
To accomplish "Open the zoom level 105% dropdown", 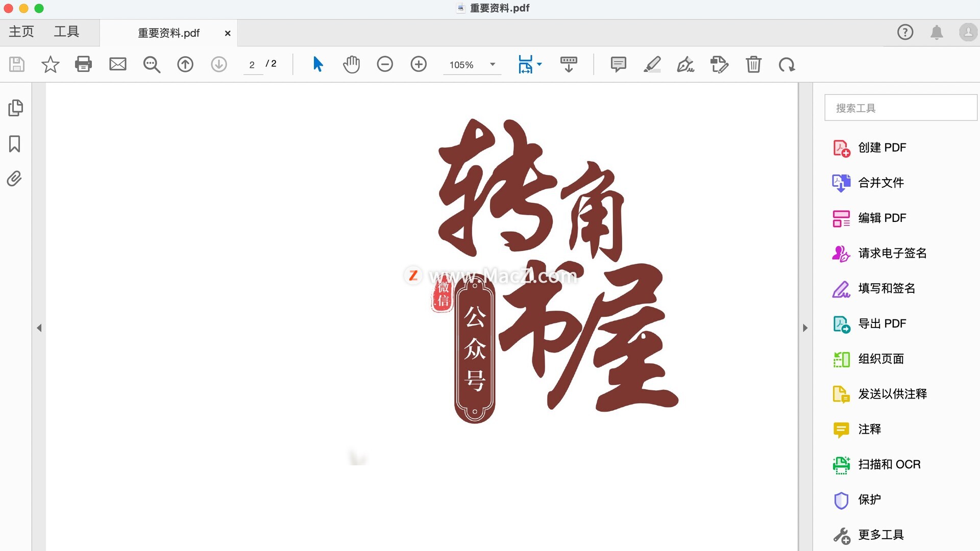I will point(472,65).
